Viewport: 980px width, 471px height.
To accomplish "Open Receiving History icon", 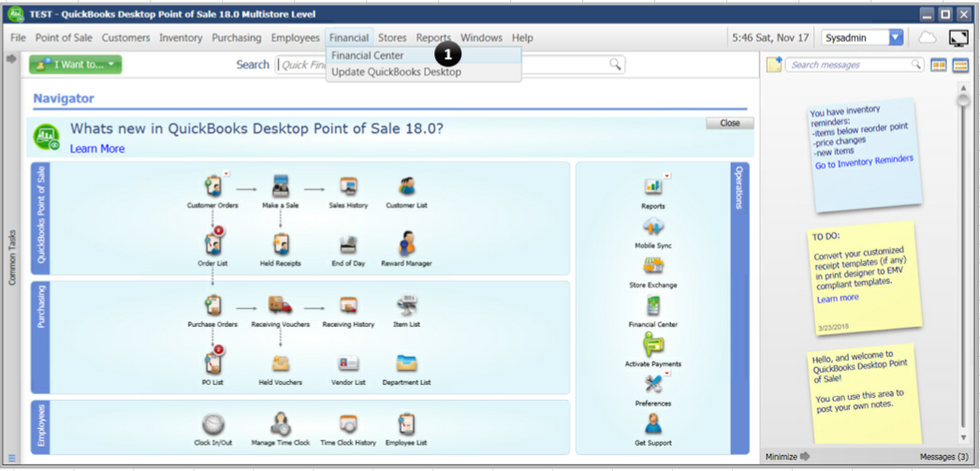I will pyautogui.click(x=348, y=304).
